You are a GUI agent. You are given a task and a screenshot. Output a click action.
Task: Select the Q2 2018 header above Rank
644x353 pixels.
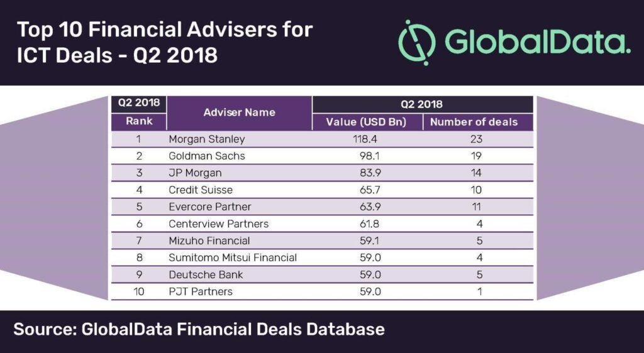coord(138,104)
